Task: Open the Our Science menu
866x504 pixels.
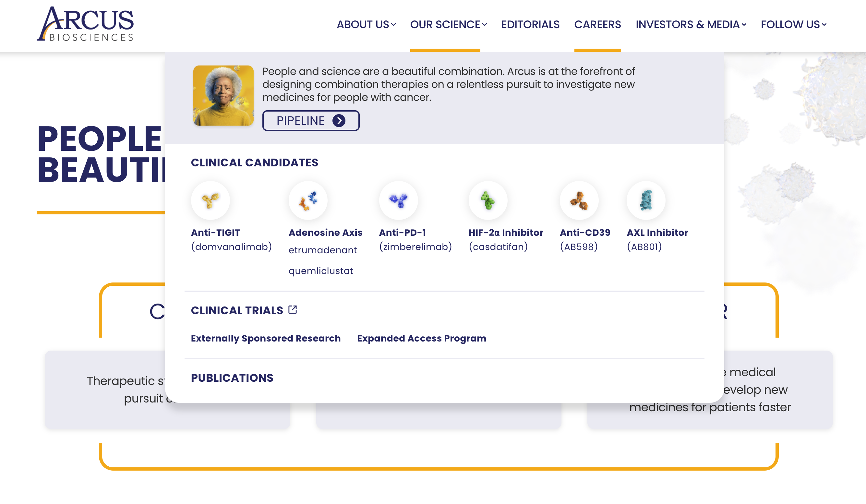Action: pos(445,24)
